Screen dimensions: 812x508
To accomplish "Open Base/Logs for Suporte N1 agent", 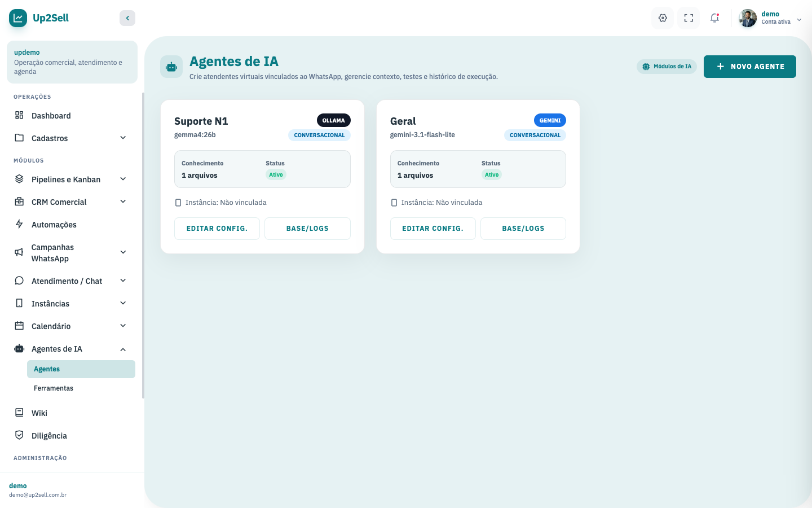I will (307, 229).
